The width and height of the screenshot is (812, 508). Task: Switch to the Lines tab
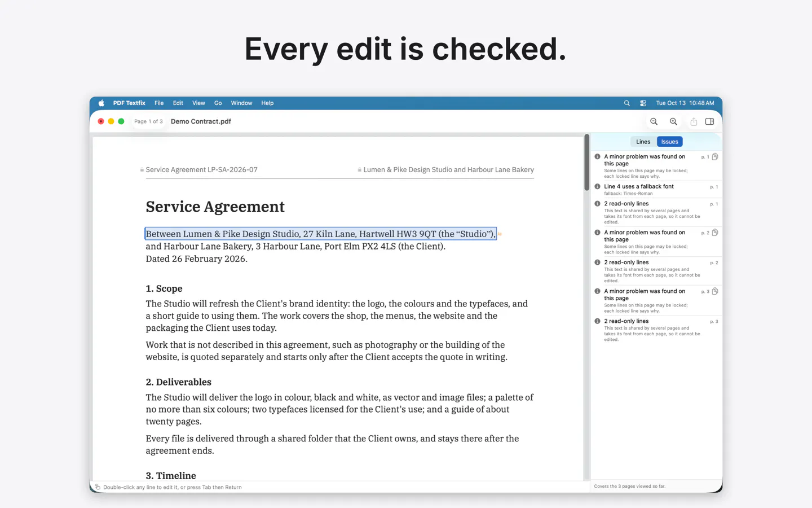coord(643,142)
